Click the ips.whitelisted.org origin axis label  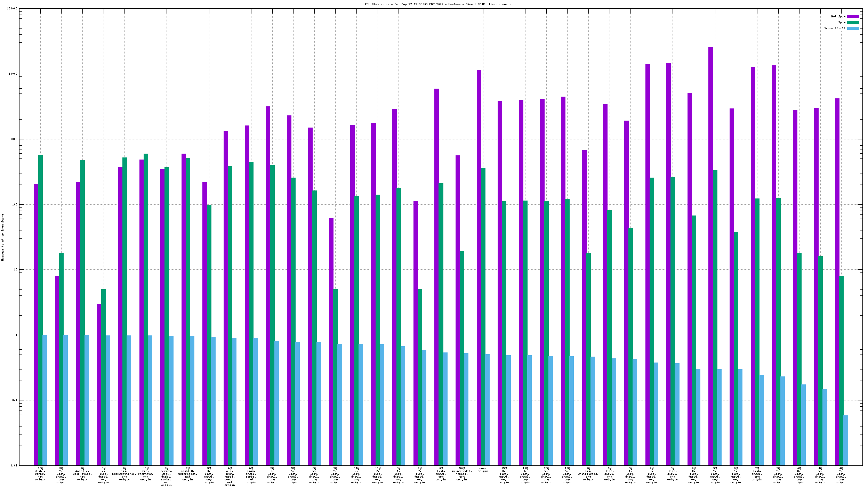pos(588,474)
